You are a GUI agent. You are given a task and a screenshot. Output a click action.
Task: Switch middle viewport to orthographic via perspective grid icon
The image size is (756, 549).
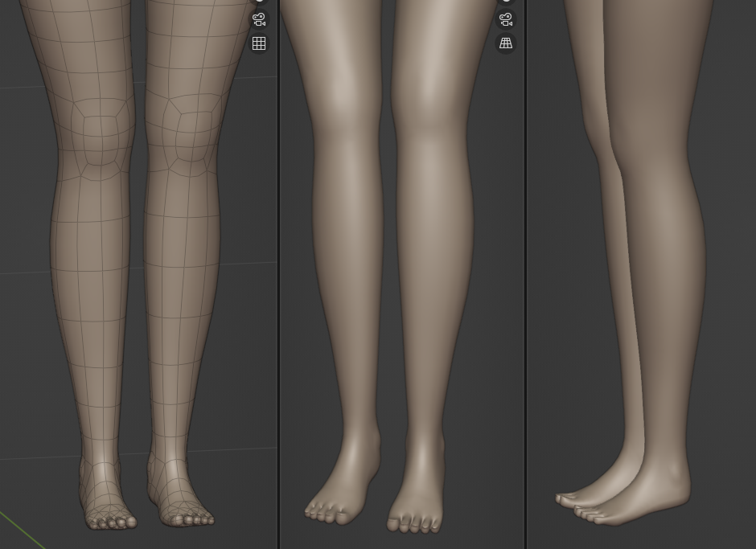tap(506, 43)
